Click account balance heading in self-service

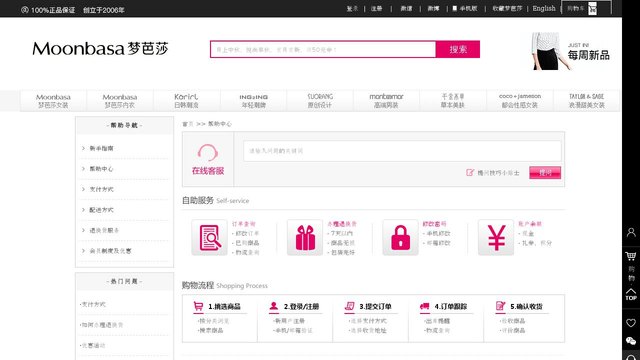530,224
